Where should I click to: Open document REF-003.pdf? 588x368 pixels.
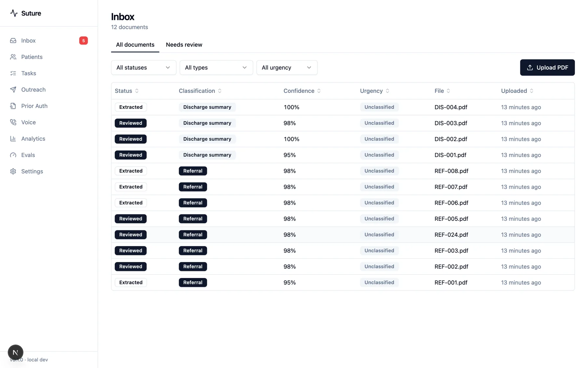tap(451, 251)
